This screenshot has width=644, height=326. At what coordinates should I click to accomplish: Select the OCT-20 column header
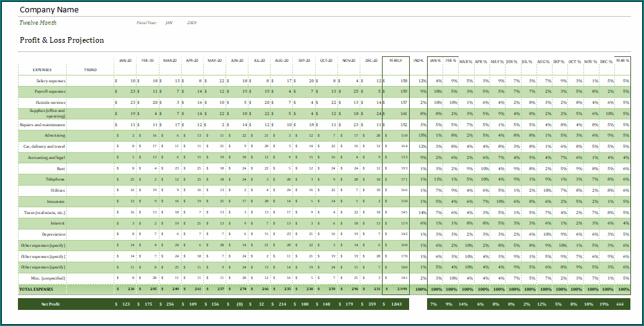coord(326,61)
